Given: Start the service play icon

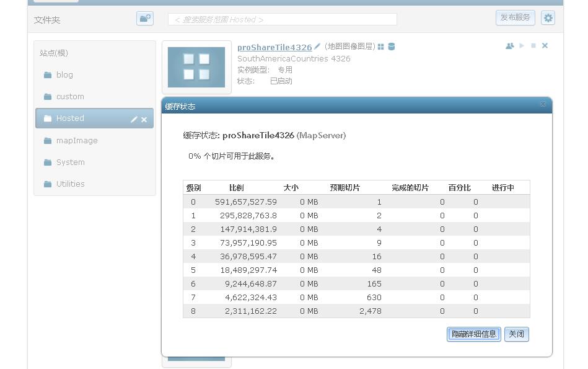Looking at the screenshot, I should point(522,45).
